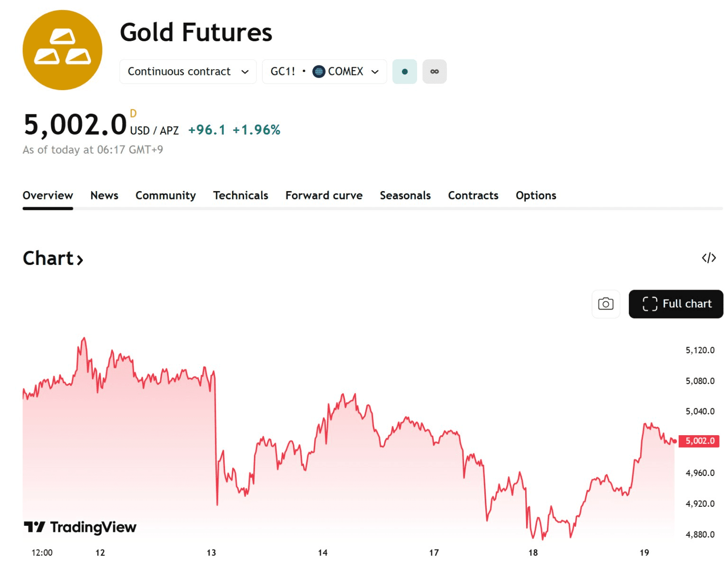The width and height of the screenshot is (728, 567).
Task: Click the camera snapshot icon
Action: point(606,304)
